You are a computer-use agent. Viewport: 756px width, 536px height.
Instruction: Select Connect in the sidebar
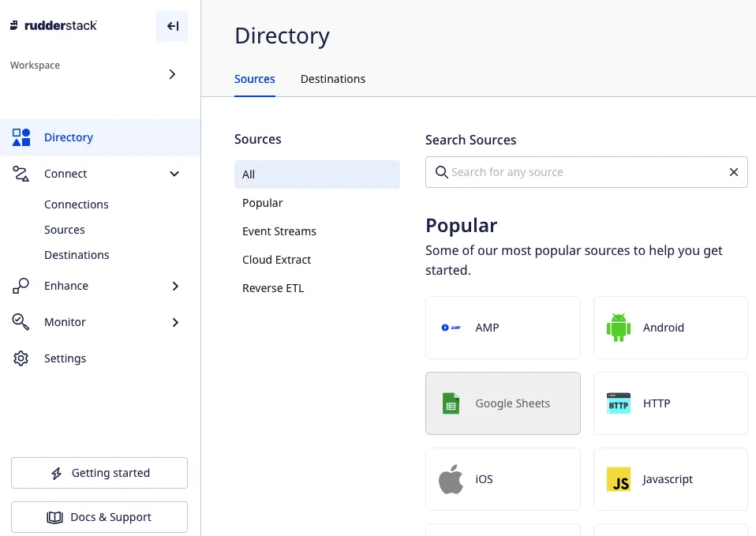pos(65,174)
